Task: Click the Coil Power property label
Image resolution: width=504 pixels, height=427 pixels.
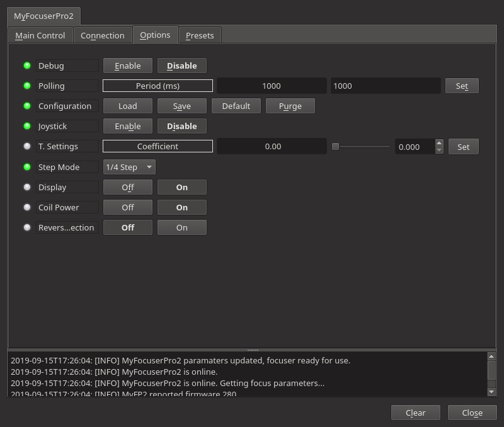Action: click(x=67, y=208)
